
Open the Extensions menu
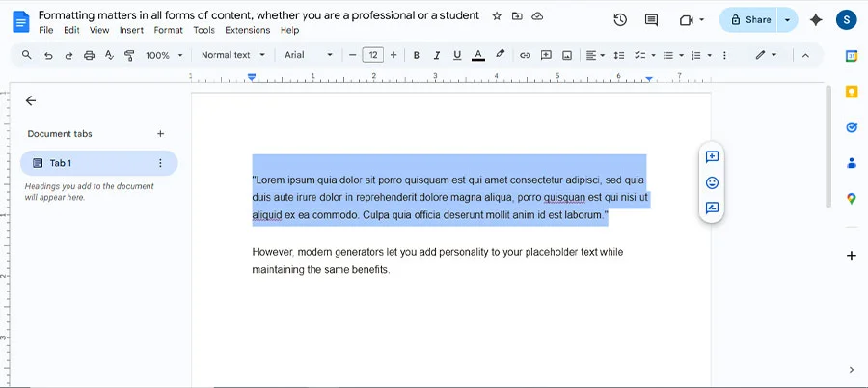248,31
